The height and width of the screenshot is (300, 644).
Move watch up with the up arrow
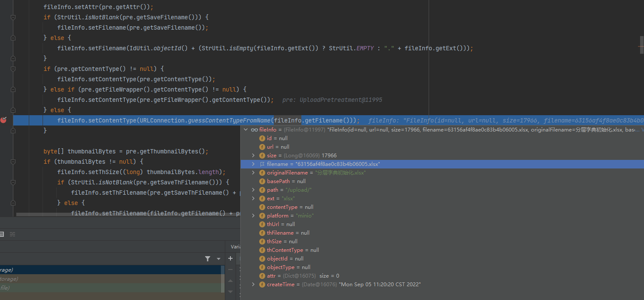click(230, 281)
